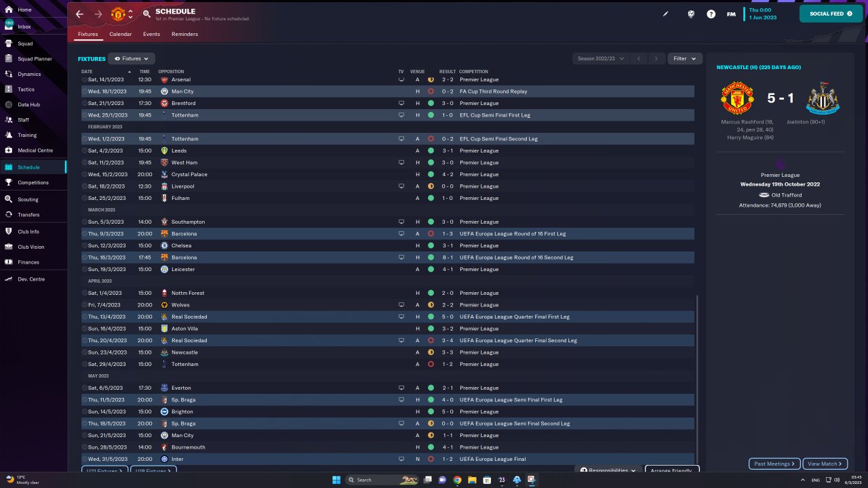Select circle for the 12/3/2023 Chelsea fixture
The width and height of the screenshot is (868, 488).
click(85, 245)
